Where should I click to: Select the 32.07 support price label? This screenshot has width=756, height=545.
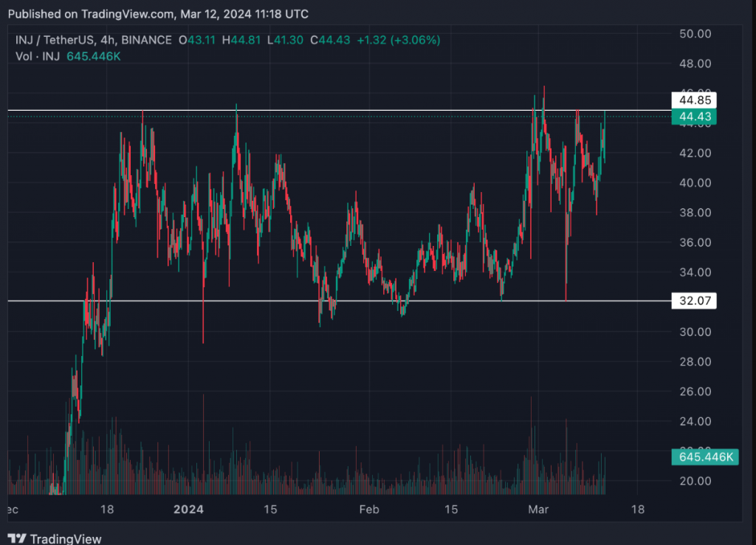(x=693, y=301)
